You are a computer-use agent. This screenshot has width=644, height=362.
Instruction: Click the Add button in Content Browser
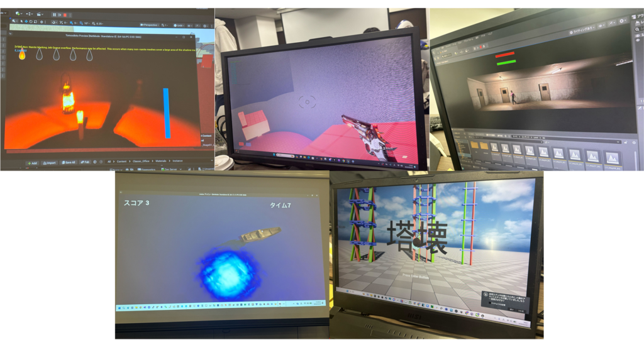(31, 162)
